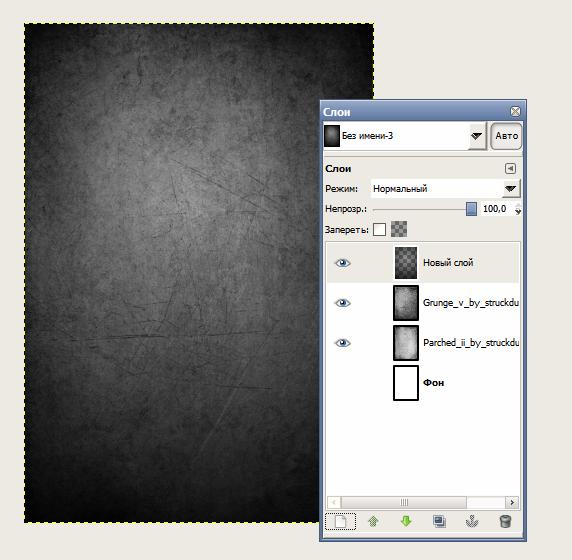Click the horizontal scrollbar thumb in layers list
The width and height of the screenshot is (572, 560).
click(404, 502)
